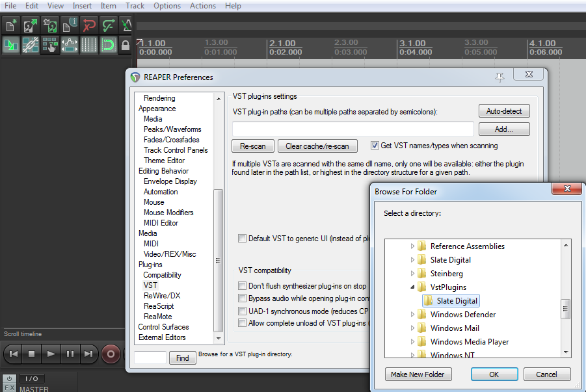This screenshot has width=586, height=392.
Task: Click the master track power icon
Action: (x=9, y=378)
